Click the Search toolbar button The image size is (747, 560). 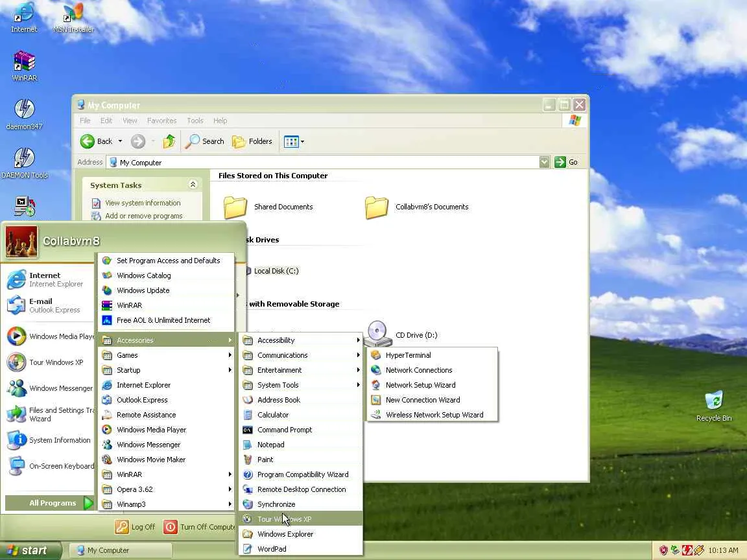204,141
